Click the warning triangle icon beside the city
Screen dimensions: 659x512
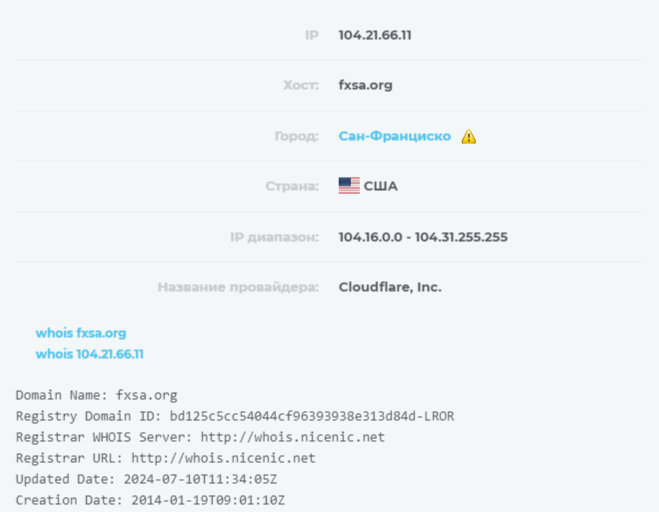point(469,137)
